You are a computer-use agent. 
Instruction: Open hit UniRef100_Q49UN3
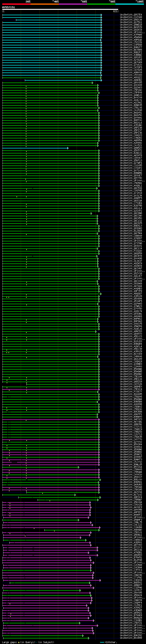tap(131, 485)
